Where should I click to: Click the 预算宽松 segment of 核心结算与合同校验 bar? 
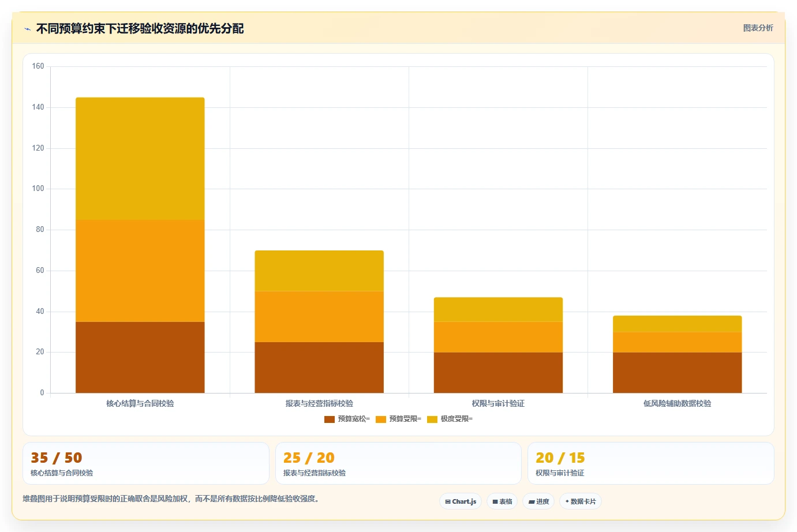pos(140,358)
